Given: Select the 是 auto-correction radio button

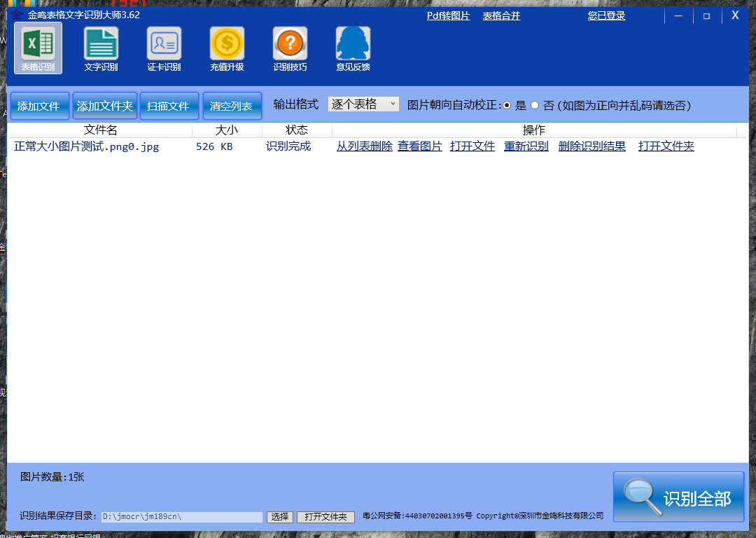Looking at the screenshot, I should point(508,105).
